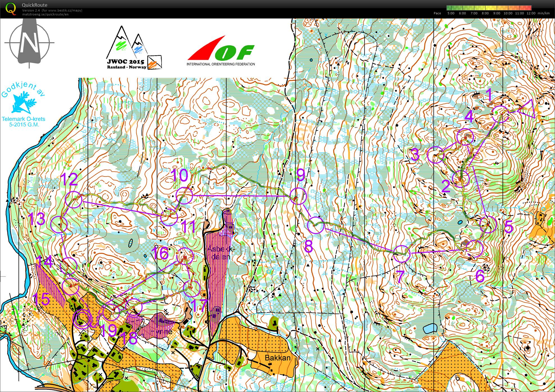Click the north arrow compass symbol
This screenshot has width=555, height=392.
tap(29, 43)
